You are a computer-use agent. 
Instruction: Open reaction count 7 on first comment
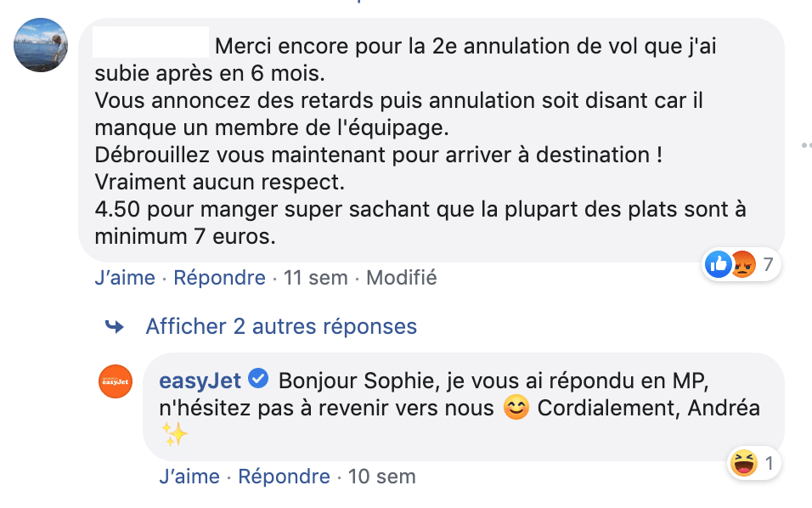[x=768, y=265]
